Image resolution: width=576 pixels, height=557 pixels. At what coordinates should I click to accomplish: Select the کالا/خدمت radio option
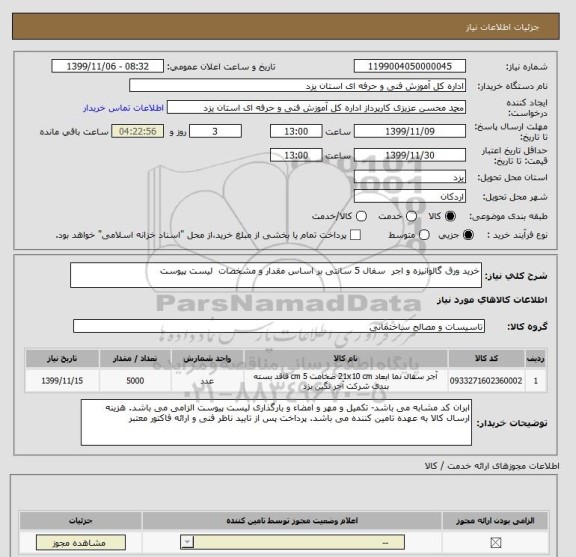[x=361, y=216]
